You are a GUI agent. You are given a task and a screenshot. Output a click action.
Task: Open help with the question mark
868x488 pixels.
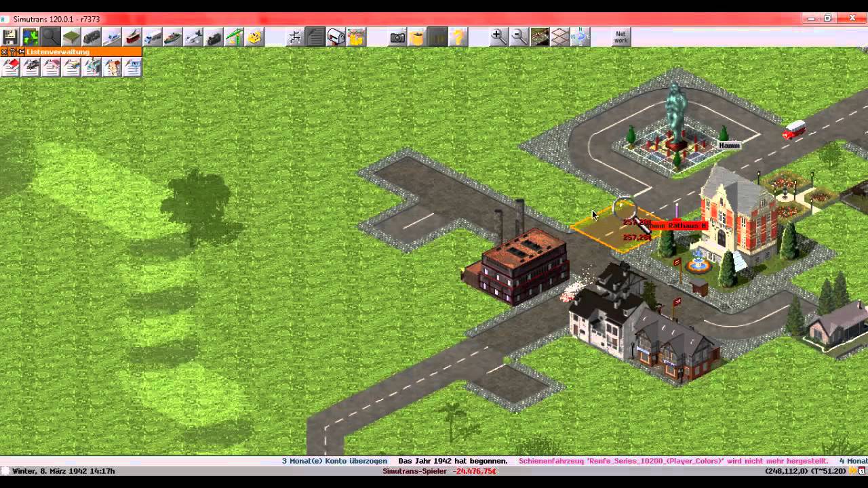(x=458, y=37)
